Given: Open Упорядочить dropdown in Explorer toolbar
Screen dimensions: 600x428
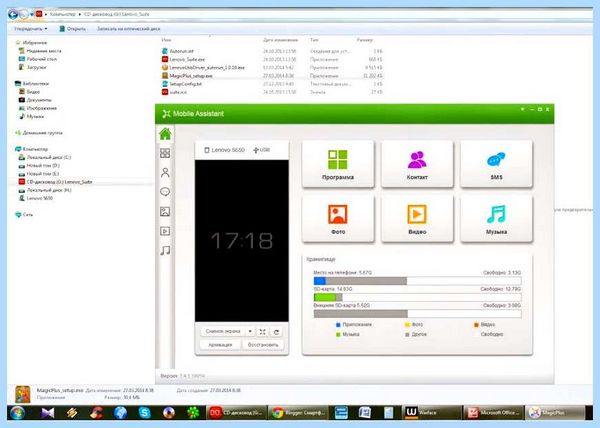Looking at the screenshot, I should point(31,29).
